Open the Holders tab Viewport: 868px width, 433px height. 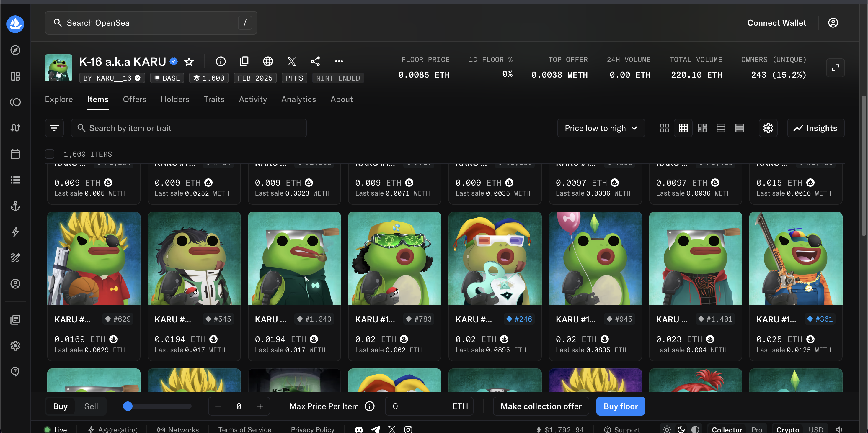pos(175,99)
